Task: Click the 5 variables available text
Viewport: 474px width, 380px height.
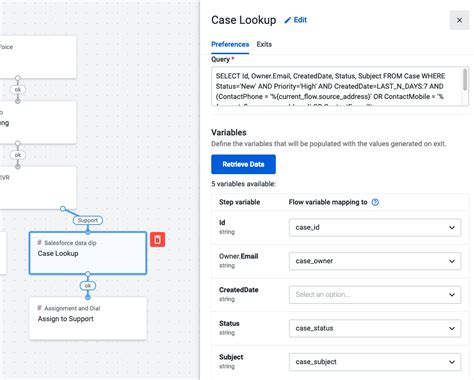Action: point(243,184)
